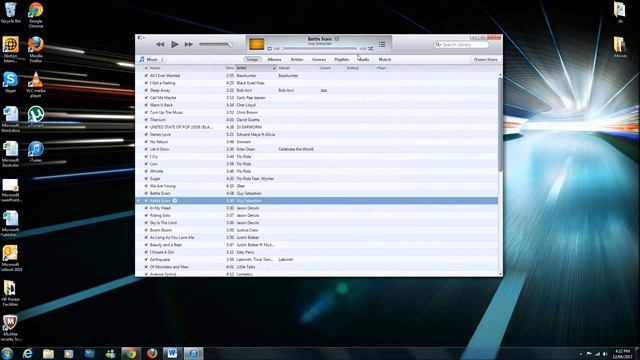Open the Mozilla Firefox desktop shortcut
640x360 pixels.
point(36,49)
